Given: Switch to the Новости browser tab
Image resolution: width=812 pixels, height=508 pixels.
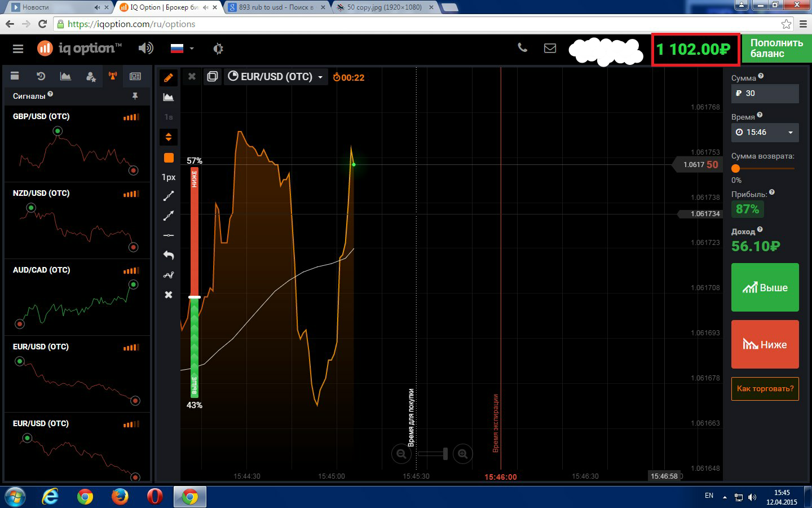Looking at the screenshot, I should 59,7.
